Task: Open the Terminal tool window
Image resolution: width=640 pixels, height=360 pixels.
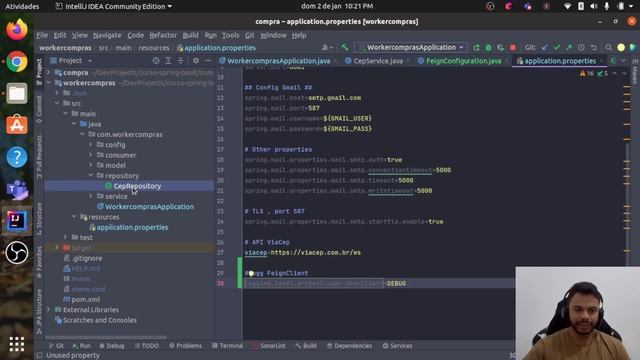Action: click(227, 346)
